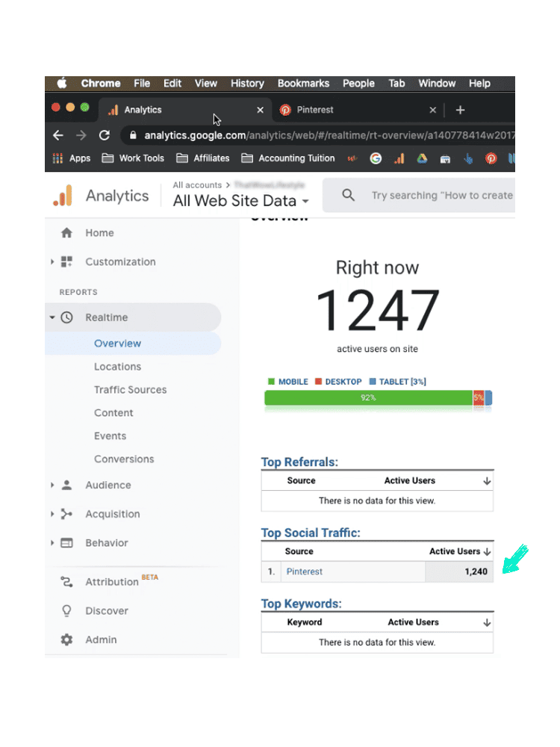Open the Affiliates bookmark folder
This screenshot has height=747, width=560.
pyautogui.click(x=203, y=158)
